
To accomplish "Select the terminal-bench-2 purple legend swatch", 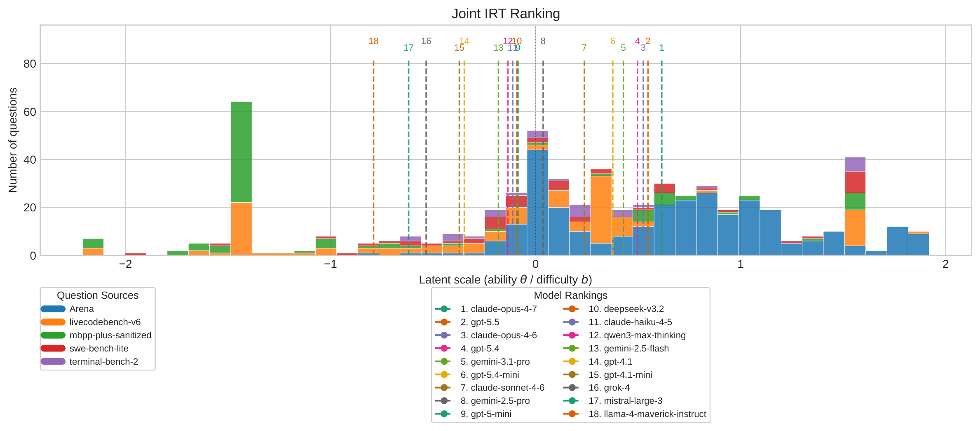I will click(53, 361).
